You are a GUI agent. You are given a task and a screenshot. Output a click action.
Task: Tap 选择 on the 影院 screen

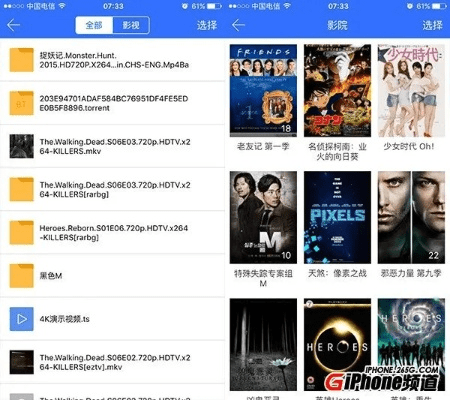(x=432, y=25)
